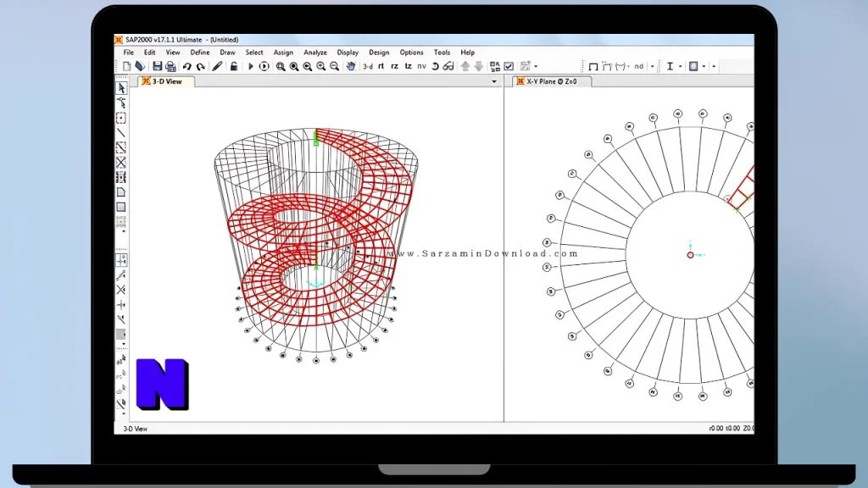Toggle Snap to Ends and Midpoints

pyautogui.click(x=121, y=275)
